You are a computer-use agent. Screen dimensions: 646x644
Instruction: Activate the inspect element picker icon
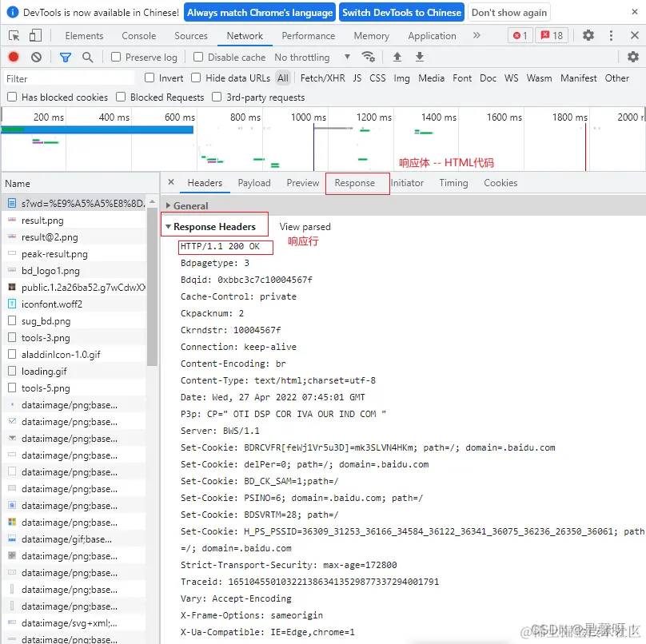[x=14, y=36]
